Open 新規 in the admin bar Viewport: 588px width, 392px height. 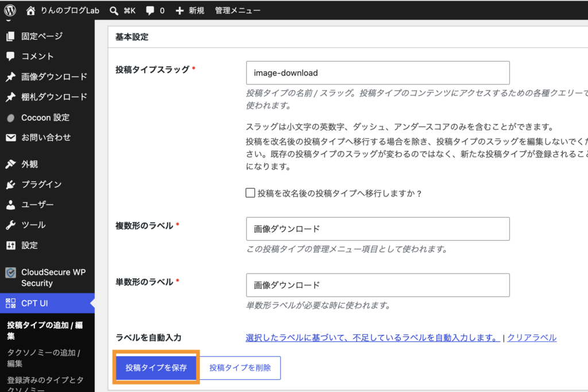coord(196,10)
